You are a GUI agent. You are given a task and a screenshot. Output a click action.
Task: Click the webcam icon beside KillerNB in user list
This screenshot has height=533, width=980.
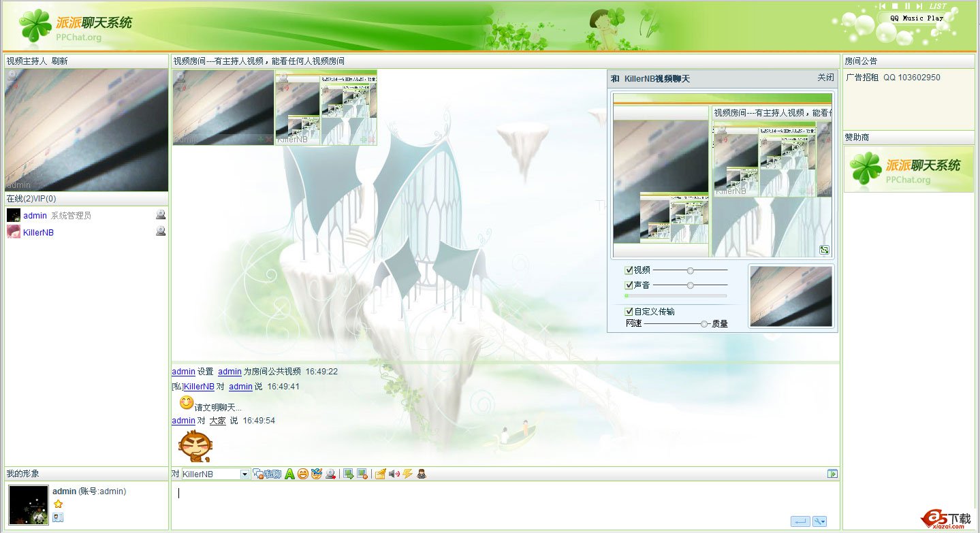161,231
